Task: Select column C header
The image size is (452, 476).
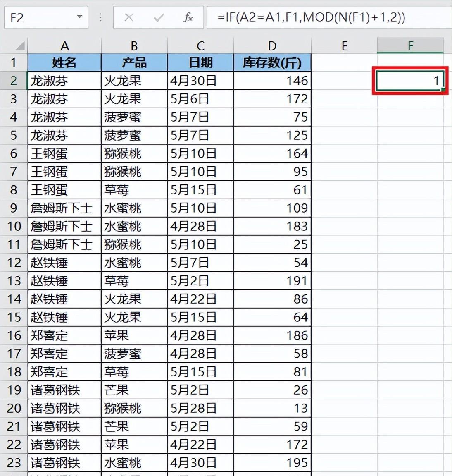Action: pos(200,46)
